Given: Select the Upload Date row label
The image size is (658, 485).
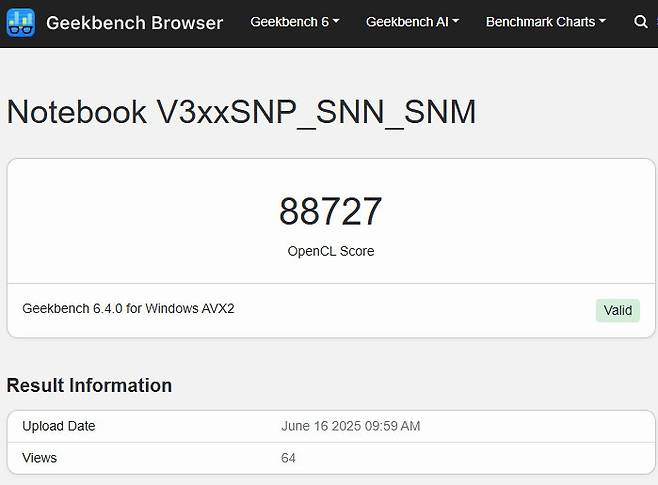Looking at the screenshot, I should click(x=59, y=426).
